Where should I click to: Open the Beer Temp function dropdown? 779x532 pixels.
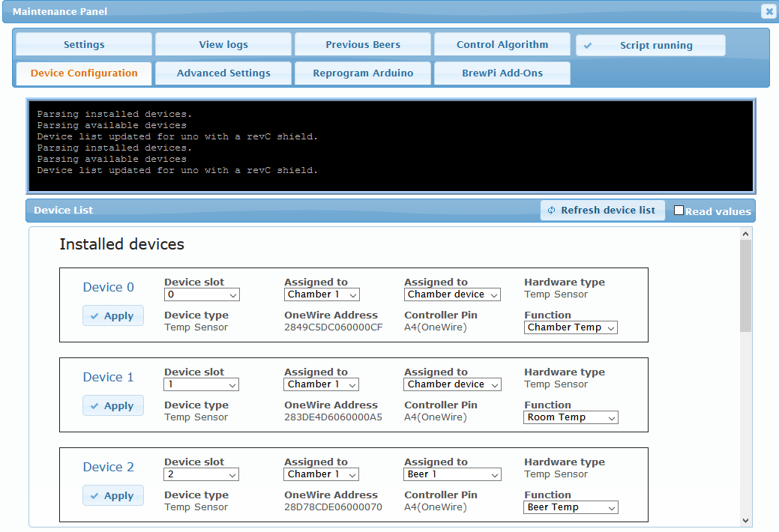571,507
